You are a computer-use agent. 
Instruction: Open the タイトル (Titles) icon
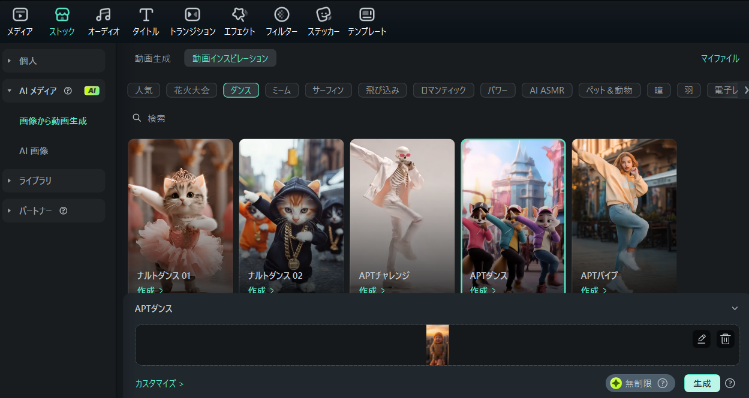146,15
